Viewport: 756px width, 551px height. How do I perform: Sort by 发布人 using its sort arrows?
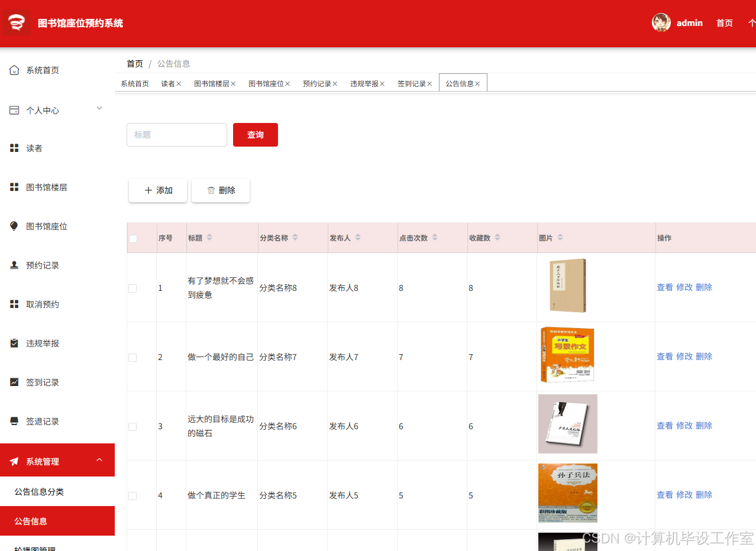pyautogui.click(x=358, y=238)
